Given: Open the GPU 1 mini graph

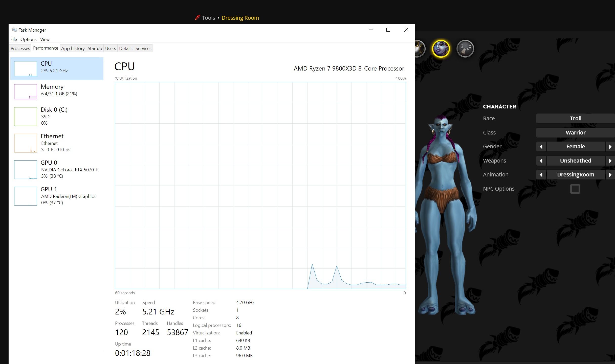Looking at the screenshot, I should coord(26,196).
